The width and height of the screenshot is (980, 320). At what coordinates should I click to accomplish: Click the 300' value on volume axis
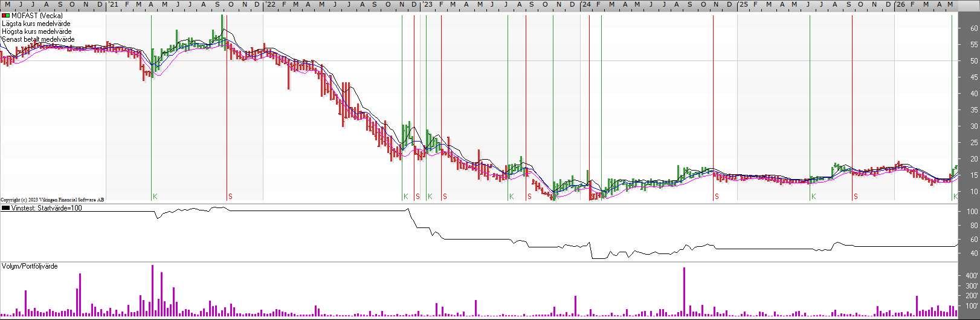tap(972, 286)
